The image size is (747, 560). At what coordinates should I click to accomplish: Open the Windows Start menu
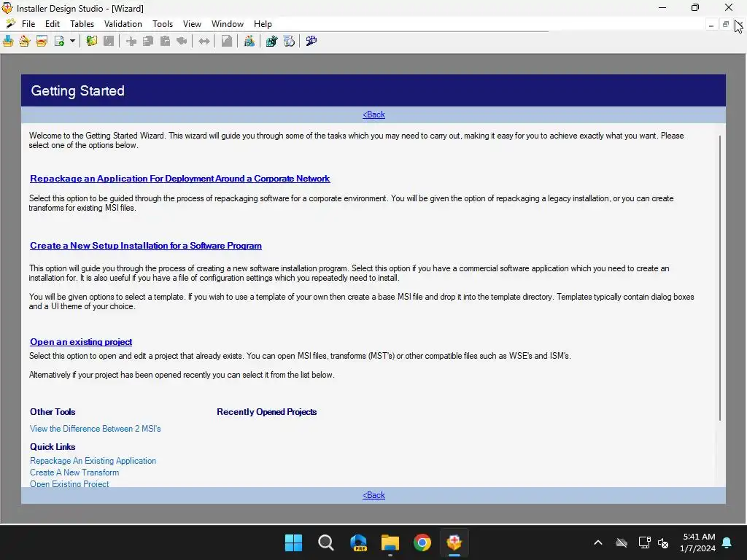tap(293, 542)
